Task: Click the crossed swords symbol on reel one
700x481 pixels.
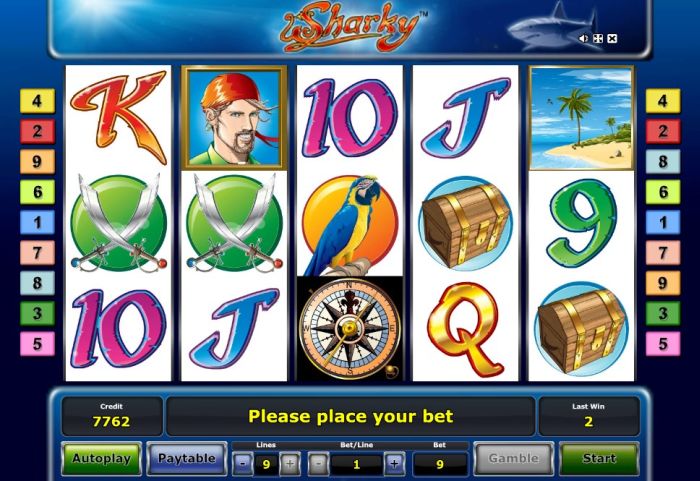Action: point(119,223)
